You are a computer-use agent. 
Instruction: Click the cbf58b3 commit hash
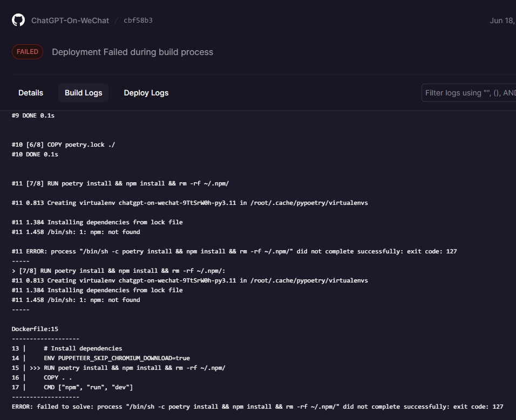(138, 21)
